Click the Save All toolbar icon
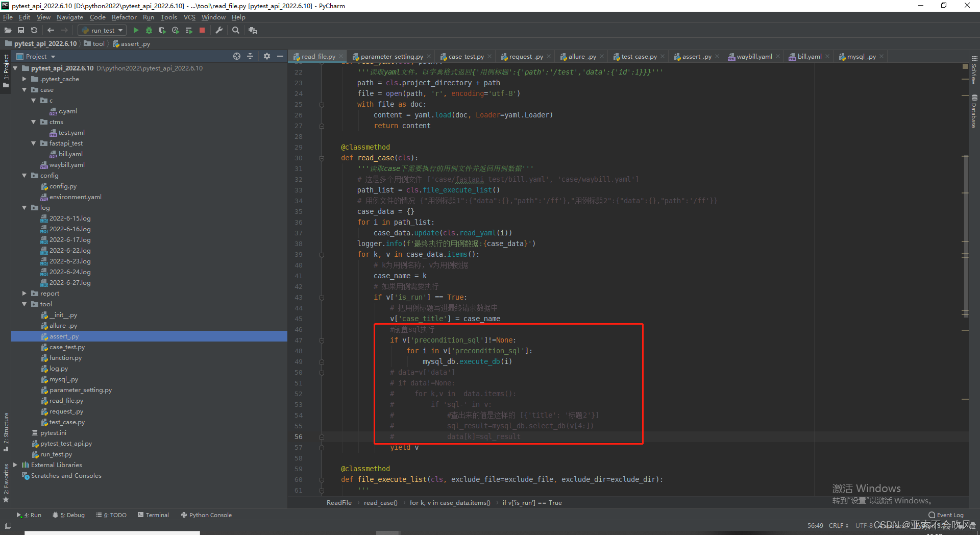The width and height of the screenshot is (980, 535). tap(21, 31)
